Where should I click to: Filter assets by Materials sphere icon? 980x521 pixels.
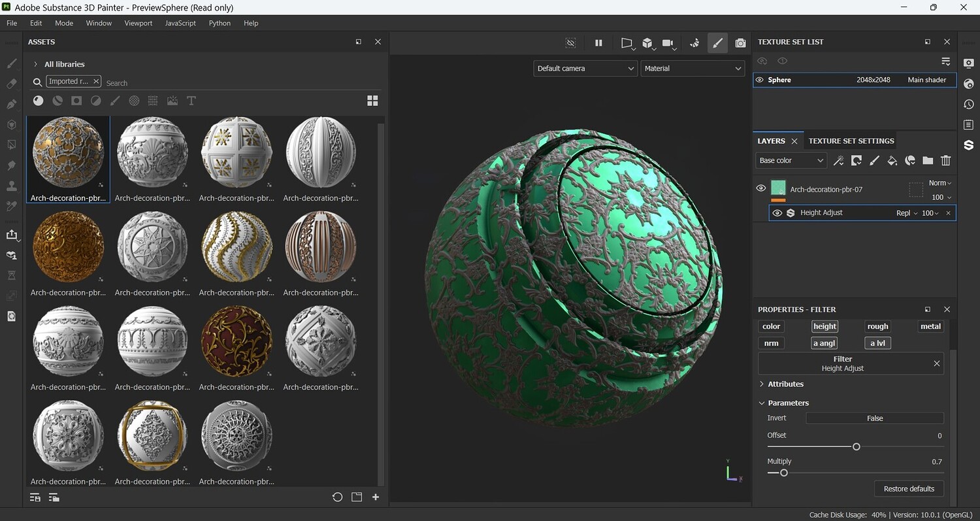39,101
